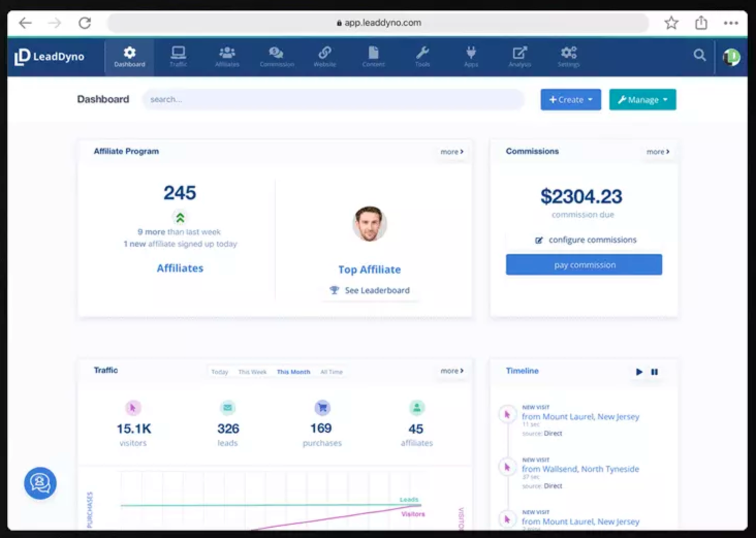Open the Affiliates link

point(180,268)
